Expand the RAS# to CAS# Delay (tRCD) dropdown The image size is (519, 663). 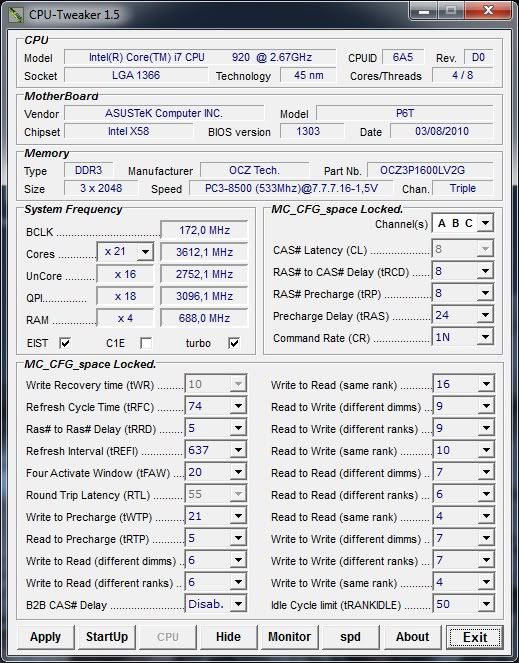tap(486, 271)
